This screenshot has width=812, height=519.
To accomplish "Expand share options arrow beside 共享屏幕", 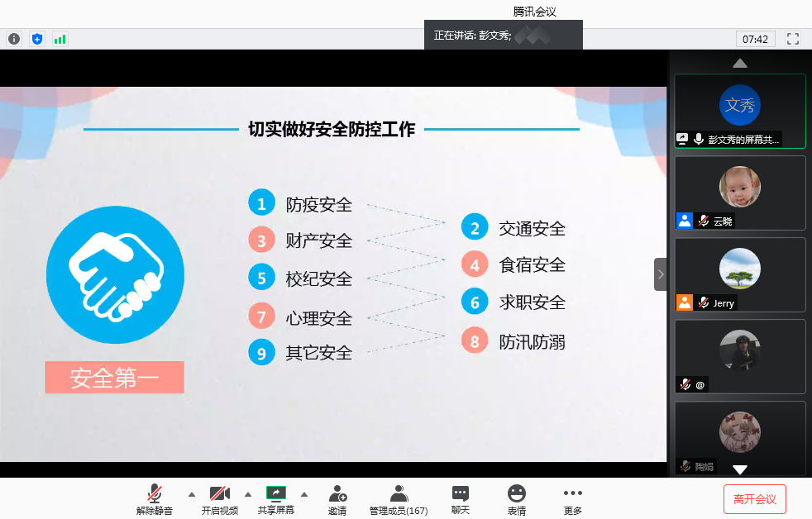I will [303, 494].
